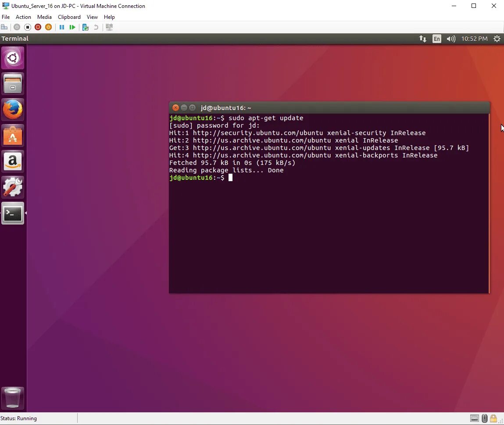
Task: Open the Media menu
Action: [x=44, y=17]
